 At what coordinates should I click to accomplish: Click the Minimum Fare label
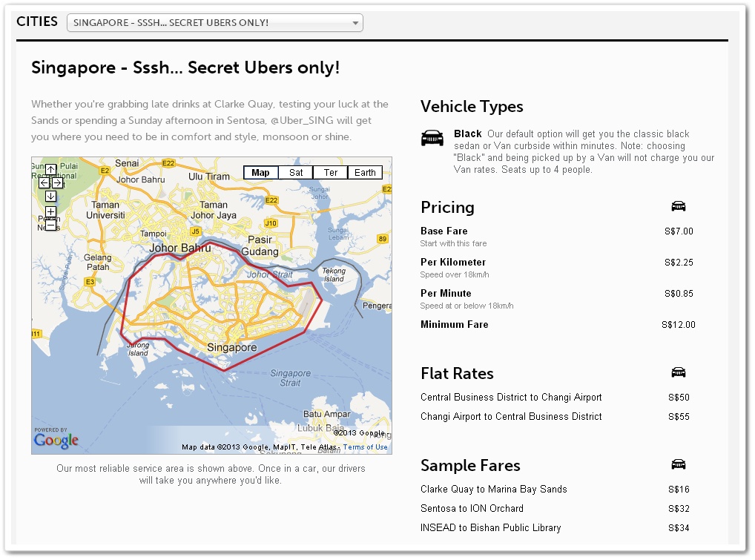point(455,325)
